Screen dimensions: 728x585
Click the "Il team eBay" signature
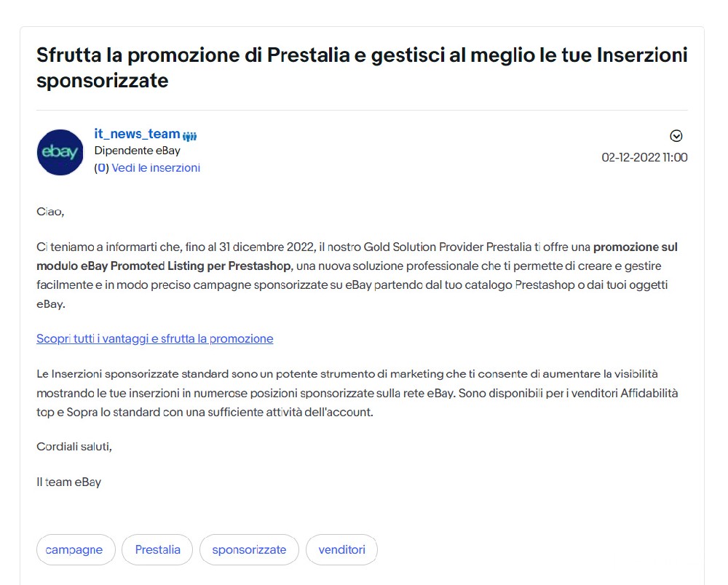[x=68, y=482]
